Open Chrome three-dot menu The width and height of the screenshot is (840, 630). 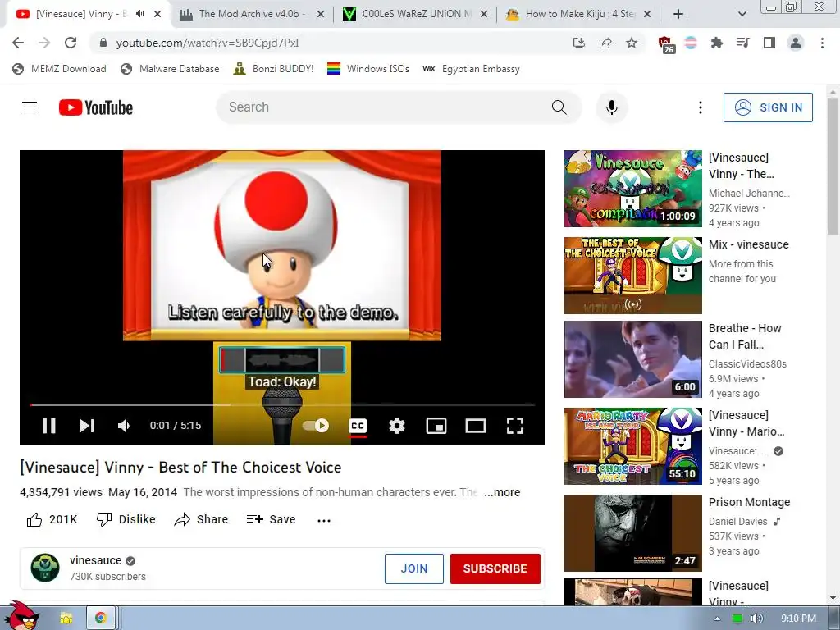[x=822, y=43]
